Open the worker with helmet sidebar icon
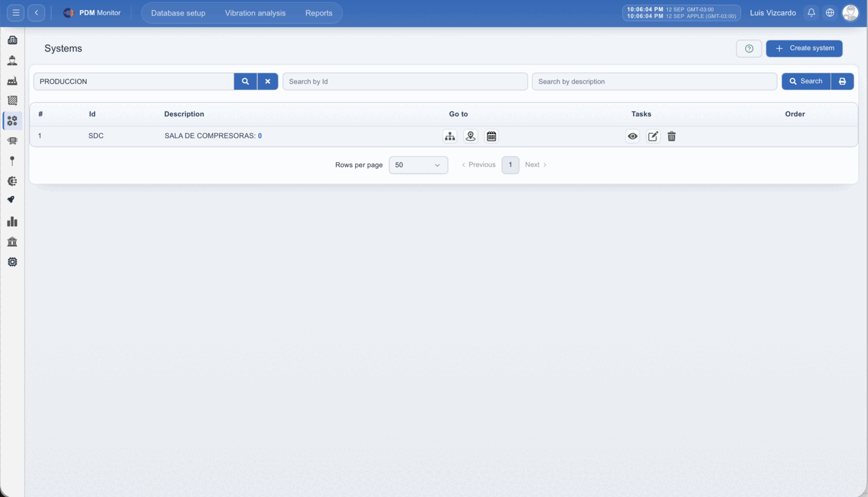868x497 pixels. point(12,61)
